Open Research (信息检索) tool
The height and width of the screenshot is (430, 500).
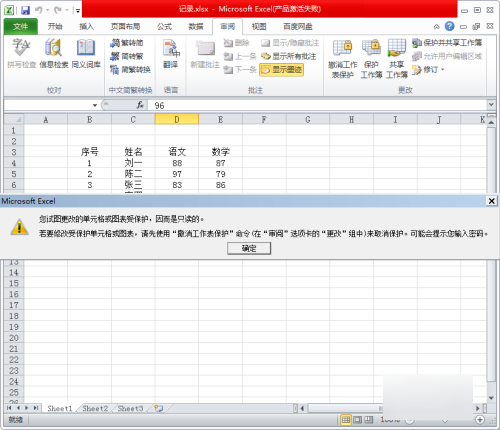pos(54,53)
